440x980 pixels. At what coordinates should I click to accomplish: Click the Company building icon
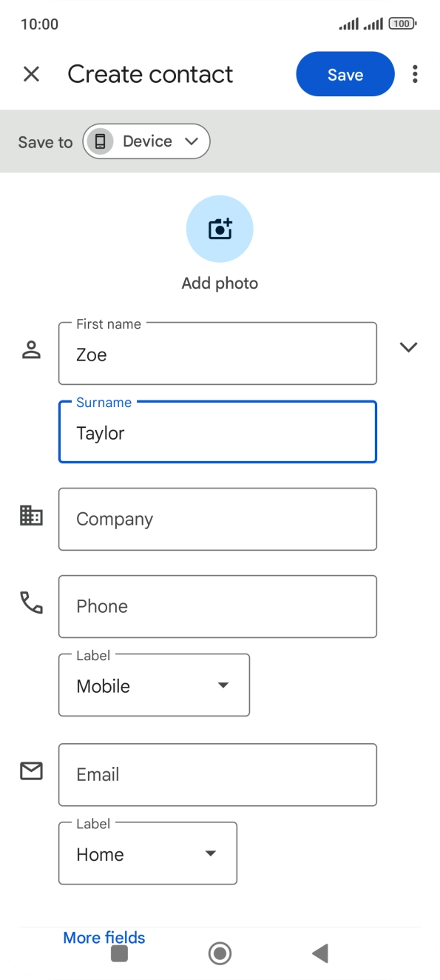(x=30, y=514)
